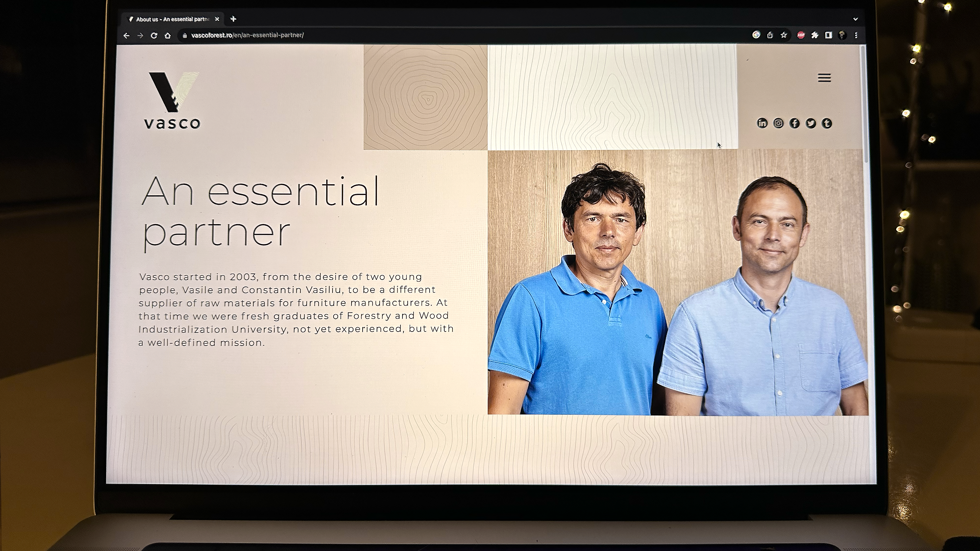Toggle the browser side panel
The height and width of the screenshot is (551, 980).
click(828, 35)
